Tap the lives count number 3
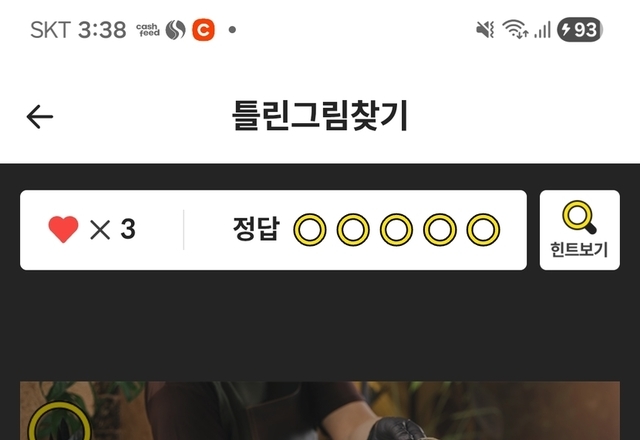This screenshot has width=640, height=440. click(128, 229)
